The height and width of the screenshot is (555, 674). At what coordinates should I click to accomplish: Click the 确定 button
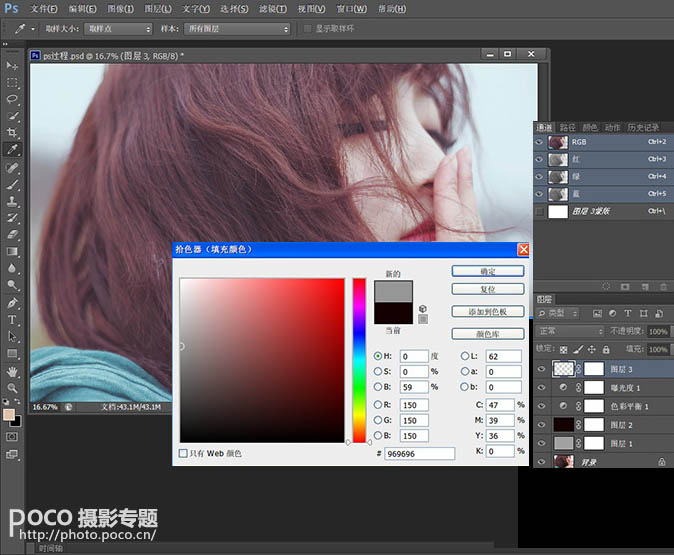(x=488, y=270)
